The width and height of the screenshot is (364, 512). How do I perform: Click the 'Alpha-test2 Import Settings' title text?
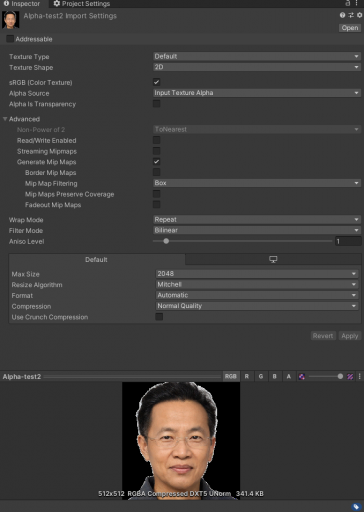tap(70, 16)
